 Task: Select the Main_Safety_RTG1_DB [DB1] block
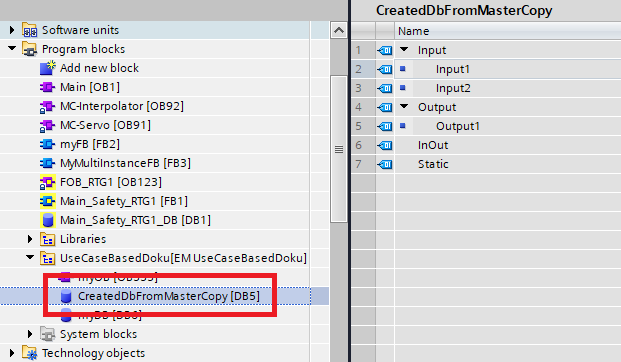135,220
